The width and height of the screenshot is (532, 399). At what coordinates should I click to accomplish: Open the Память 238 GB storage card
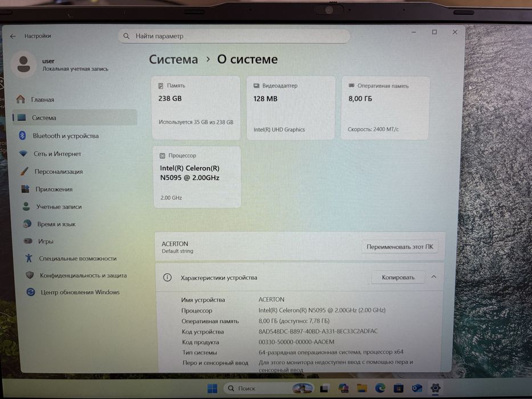[196, 108]
